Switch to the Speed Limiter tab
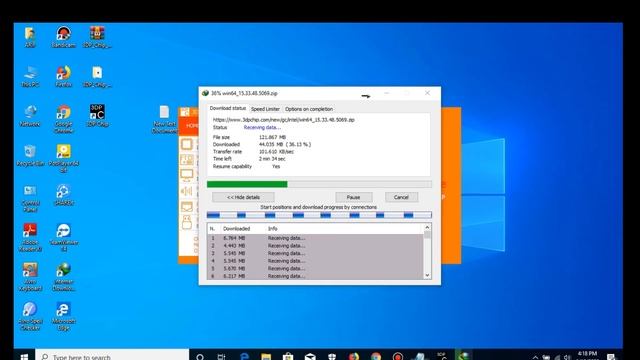Screen dimensions: 640x360 pyautogui.click(x=265, y=109)
